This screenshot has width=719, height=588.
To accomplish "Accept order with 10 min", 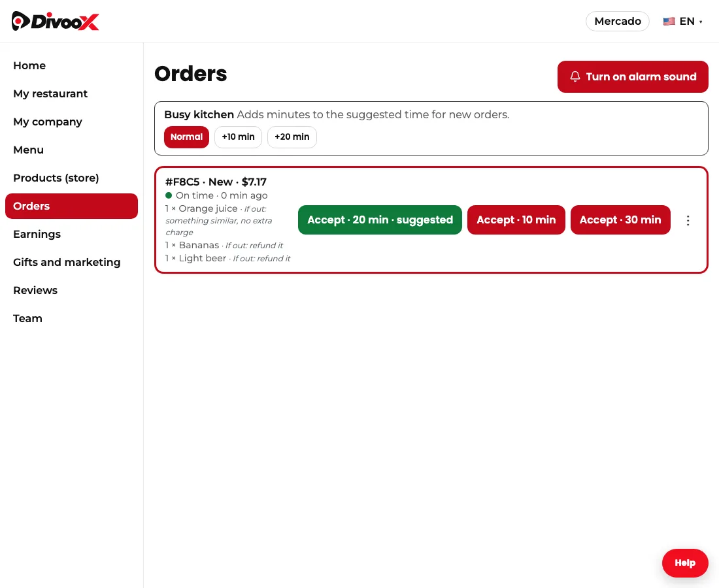I will tap(516, 220).
